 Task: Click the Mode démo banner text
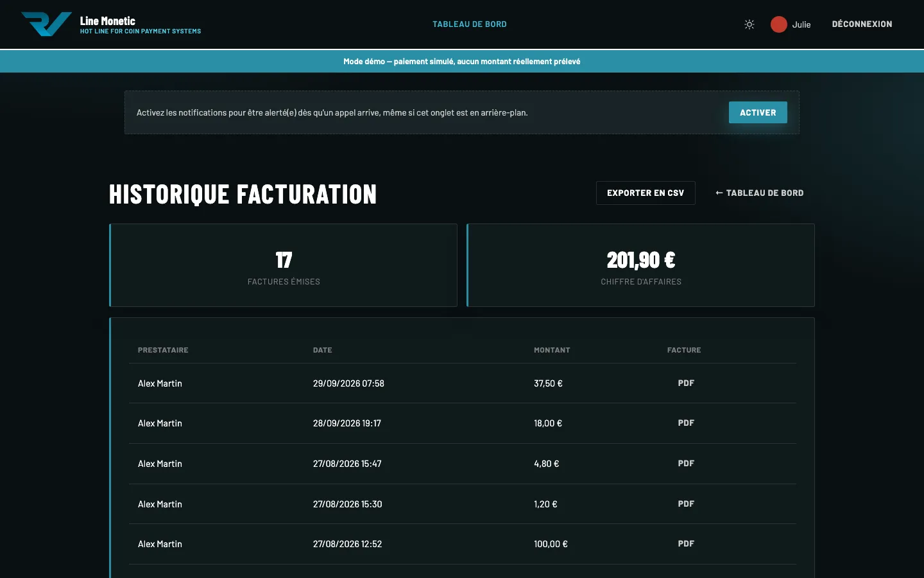(462, 62)
